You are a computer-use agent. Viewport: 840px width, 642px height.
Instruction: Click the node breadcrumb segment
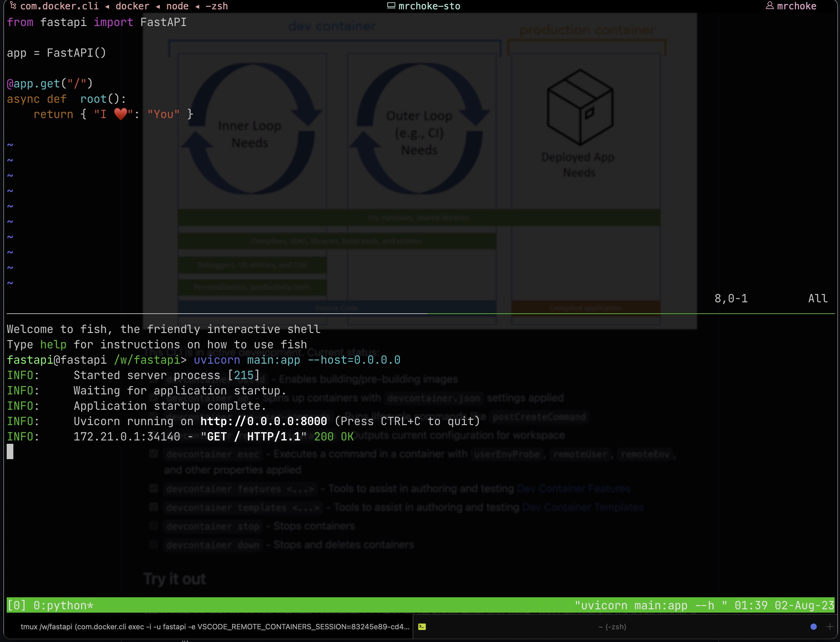pyautogui.click(x=177, y=6)
